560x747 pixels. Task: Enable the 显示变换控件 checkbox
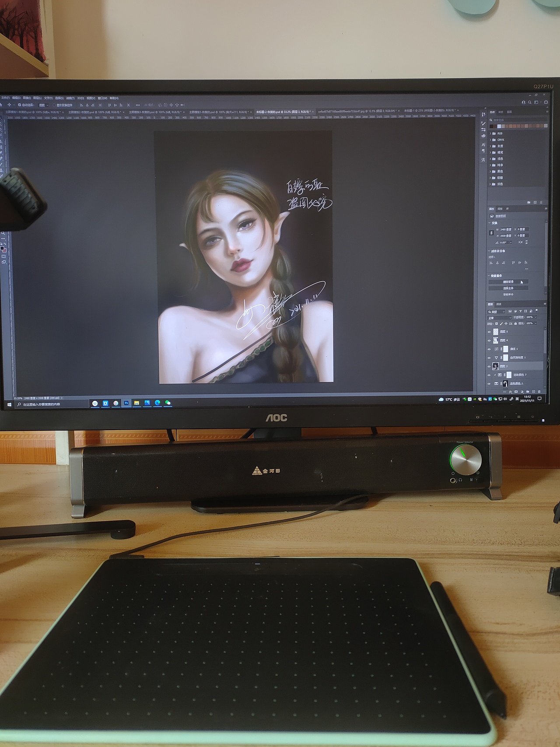54,105
